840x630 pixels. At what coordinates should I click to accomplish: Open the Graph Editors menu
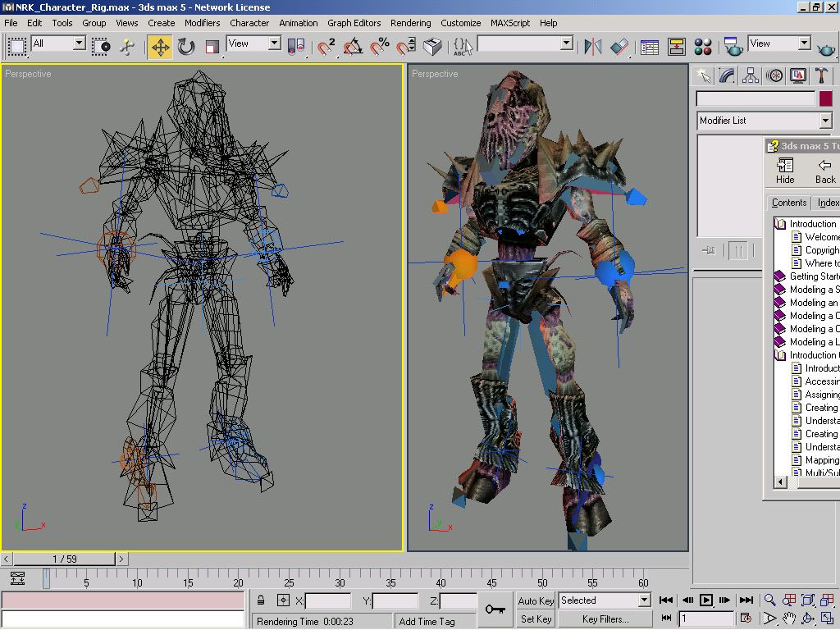pyautogui.click(x=354, y=23)
